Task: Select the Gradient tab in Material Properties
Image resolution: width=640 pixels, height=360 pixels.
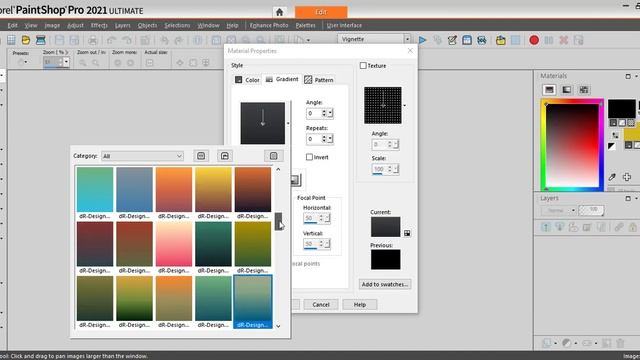Action: 282,79
